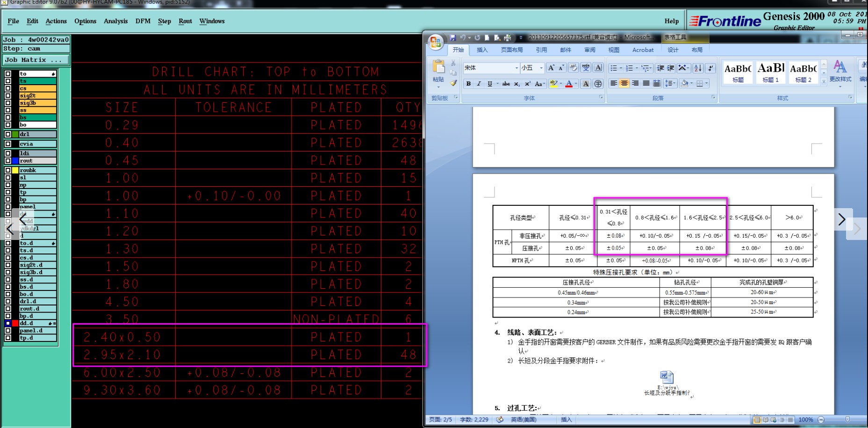Image resolution: width=868 pixels, height=428 pixels.
Task: Toggle checkbox for layer to
Action: pyautogui.click(x=8, y=74)
